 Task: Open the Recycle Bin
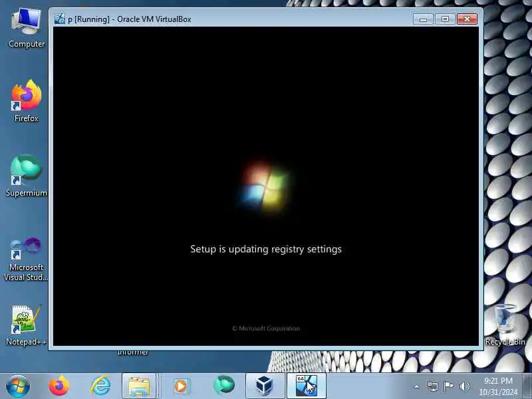point(505,325)
